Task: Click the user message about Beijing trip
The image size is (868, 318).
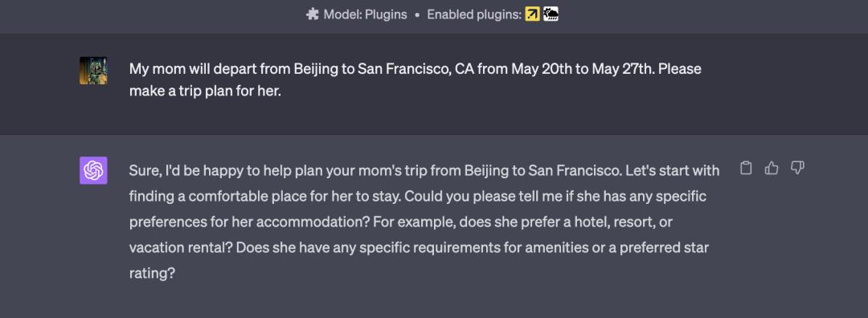Action: pos(416,80)
